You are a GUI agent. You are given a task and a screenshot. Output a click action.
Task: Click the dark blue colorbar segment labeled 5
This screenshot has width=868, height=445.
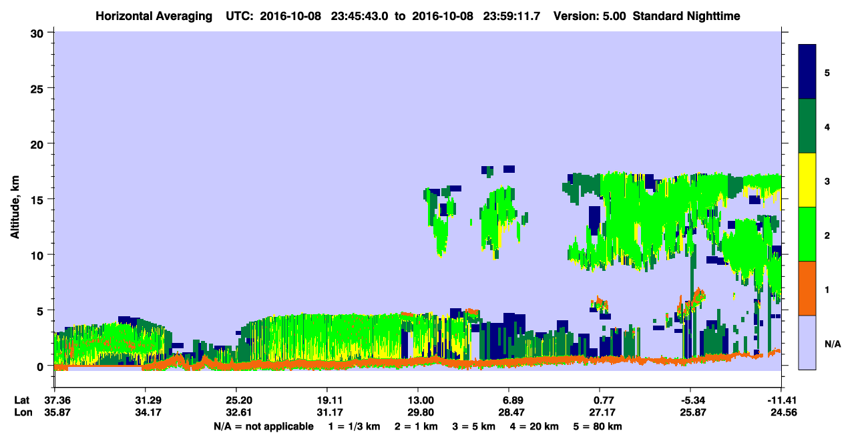807,72
